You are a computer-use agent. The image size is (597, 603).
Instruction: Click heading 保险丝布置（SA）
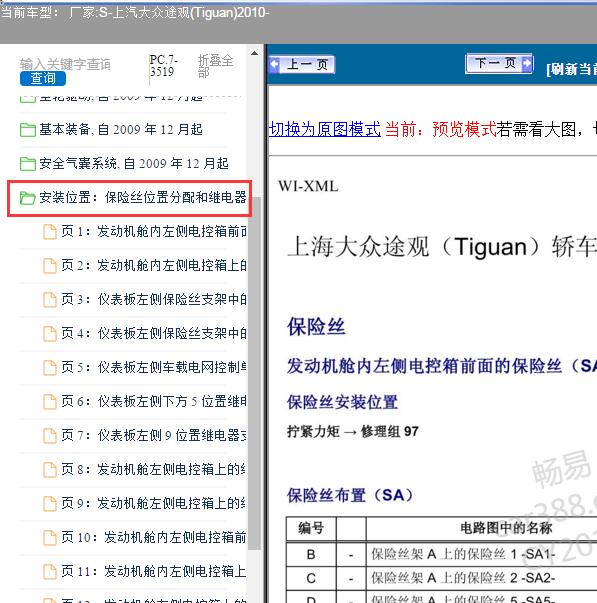(350, 495)
